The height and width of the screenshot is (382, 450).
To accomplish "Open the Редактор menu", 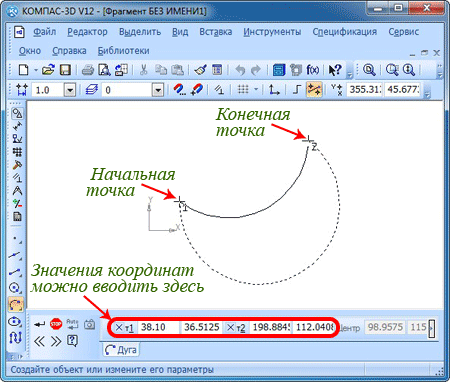I will click(x=87, y=32).
